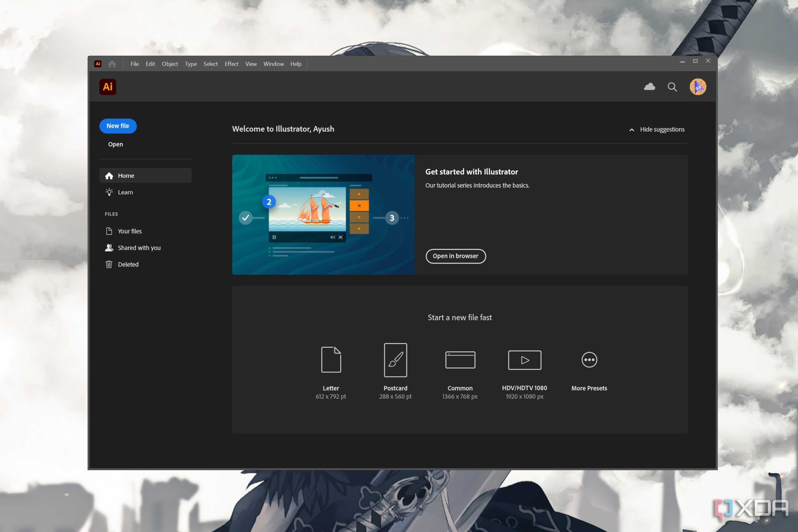Select the Letter preset document icon

click(x=331, y=360)
